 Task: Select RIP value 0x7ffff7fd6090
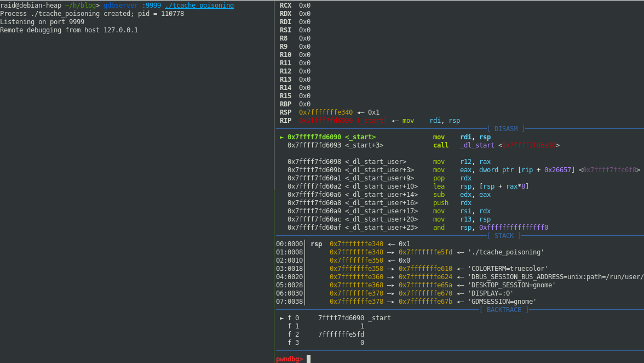[326, 121]
